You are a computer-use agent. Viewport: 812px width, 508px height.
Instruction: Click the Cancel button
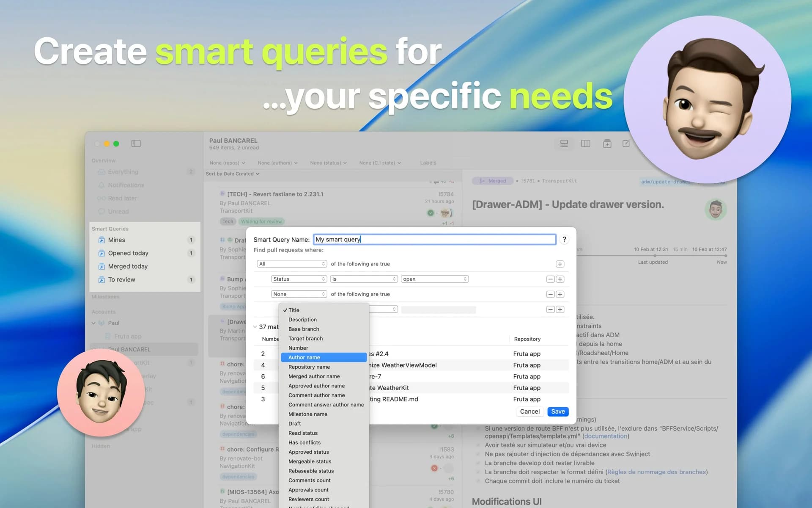tap(529, 411)
